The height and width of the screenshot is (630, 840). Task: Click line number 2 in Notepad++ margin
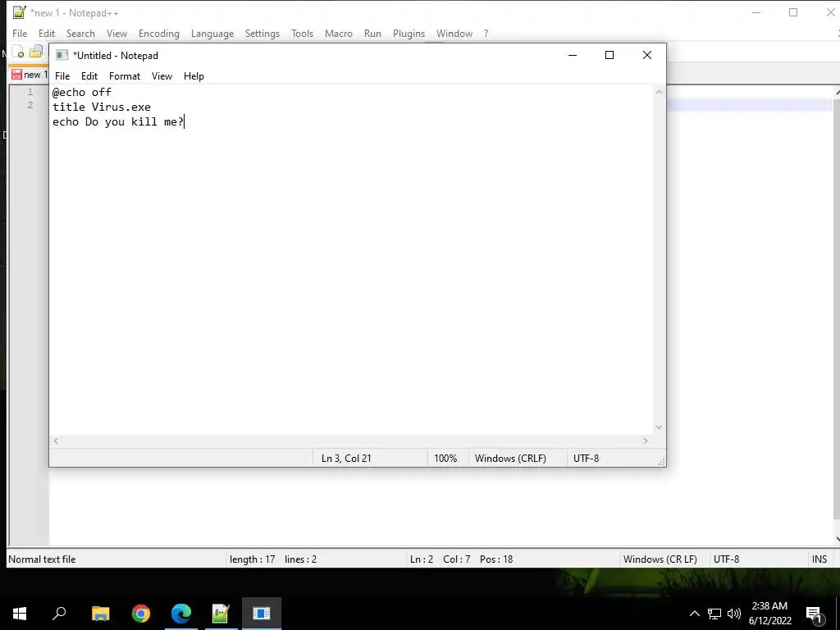[30, 105]
